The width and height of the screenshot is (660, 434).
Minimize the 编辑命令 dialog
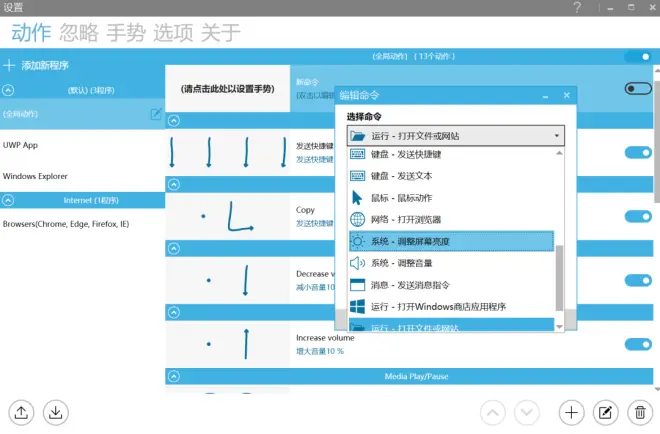(x=546, y=96)
